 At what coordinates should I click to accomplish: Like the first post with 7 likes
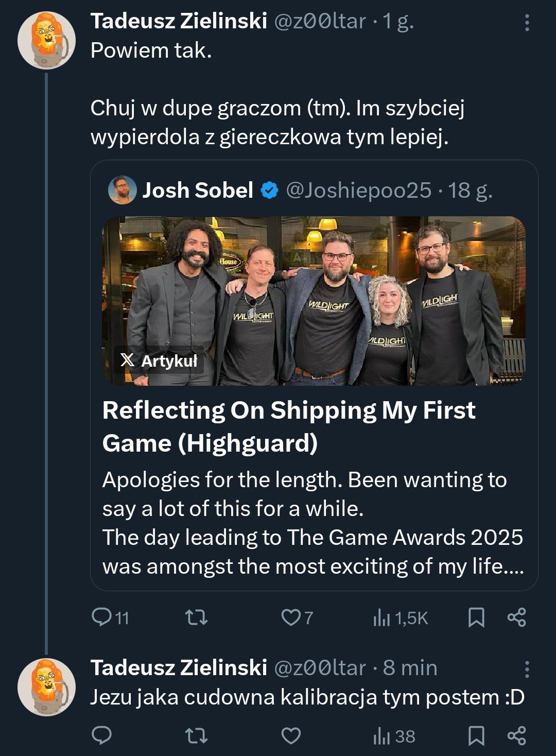click(x=291, y=617)
